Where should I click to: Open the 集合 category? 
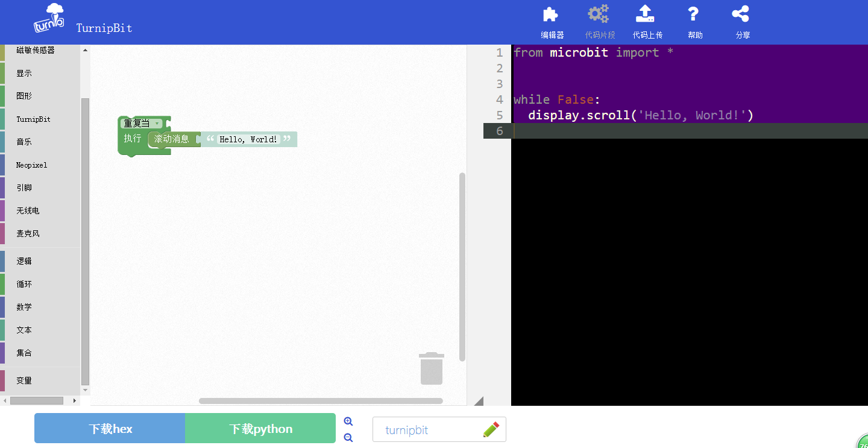click(x=40, y=353)
